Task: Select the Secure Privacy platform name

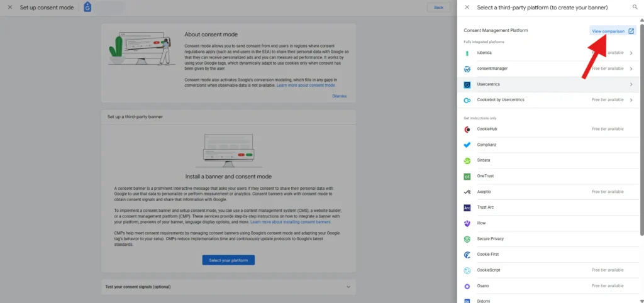Action: click(x=490, y=238)
